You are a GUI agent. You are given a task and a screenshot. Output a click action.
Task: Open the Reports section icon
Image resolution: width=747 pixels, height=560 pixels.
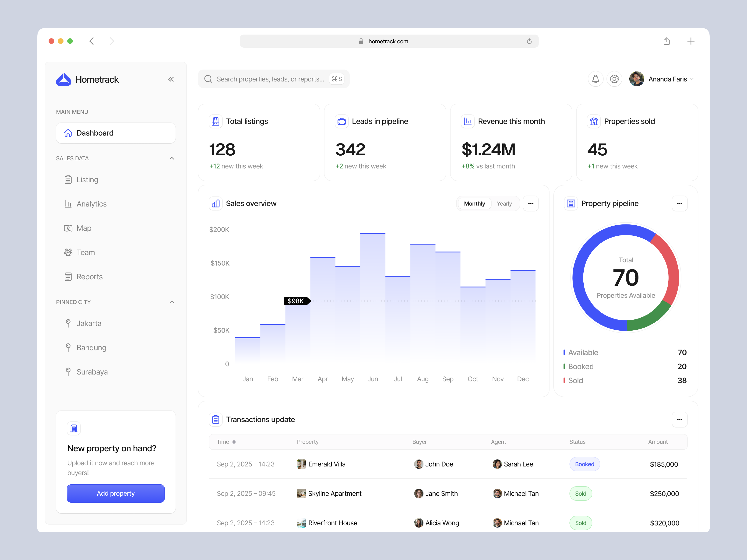pos(68,276)
